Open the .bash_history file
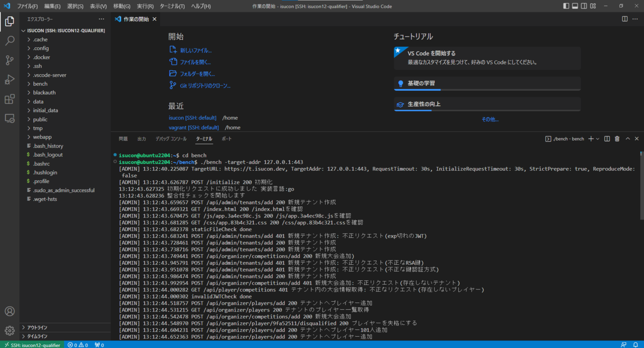644x348 pixels. pyautogui.click(x=65, y=146)
